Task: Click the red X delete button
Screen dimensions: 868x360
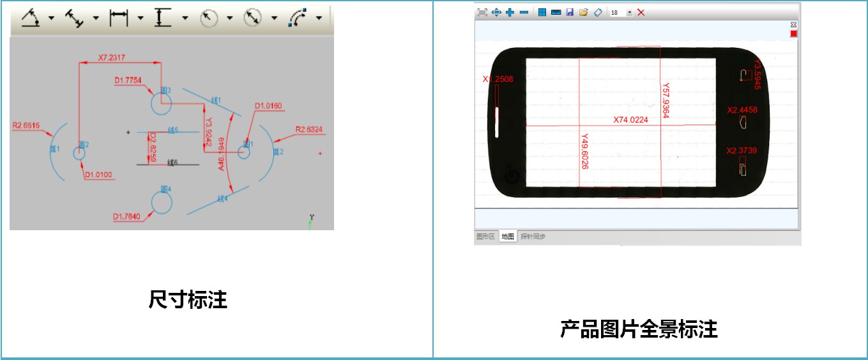Action: click(x=641, y=12)
